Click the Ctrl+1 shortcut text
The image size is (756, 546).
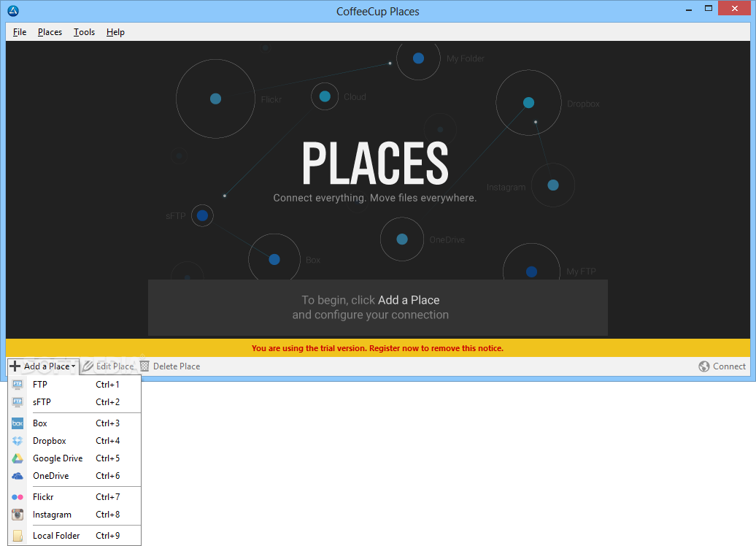click(x=107, y=385)
